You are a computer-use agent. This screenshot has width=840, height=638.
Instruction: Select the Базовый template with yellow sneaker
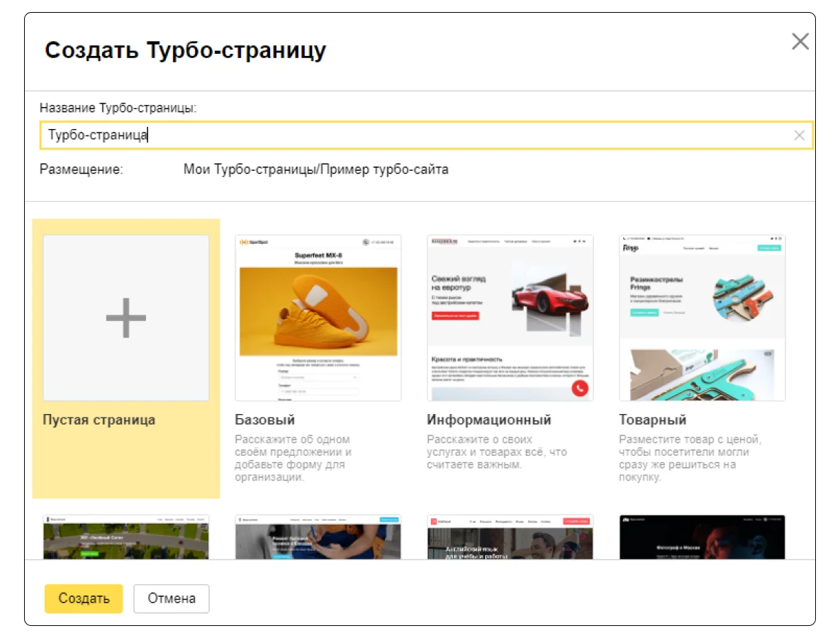[x=318, y=318]
